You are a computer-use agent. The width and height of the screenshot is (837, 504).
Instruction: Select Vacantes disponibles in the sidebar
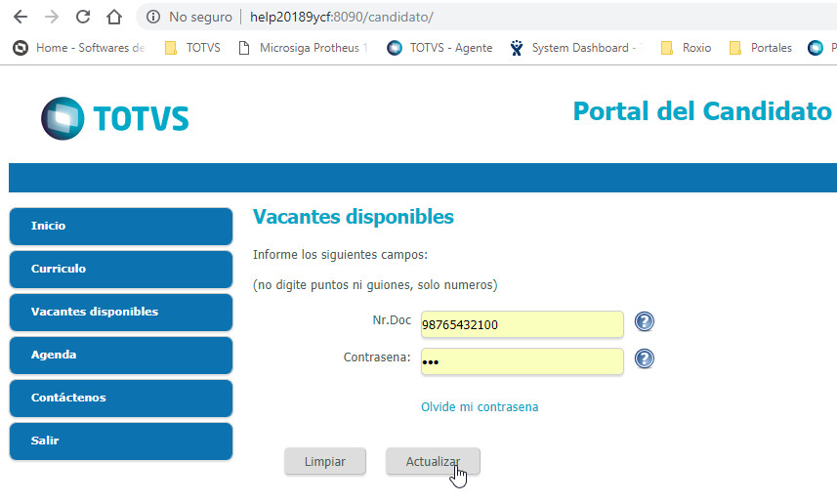[x=121, y=313]
